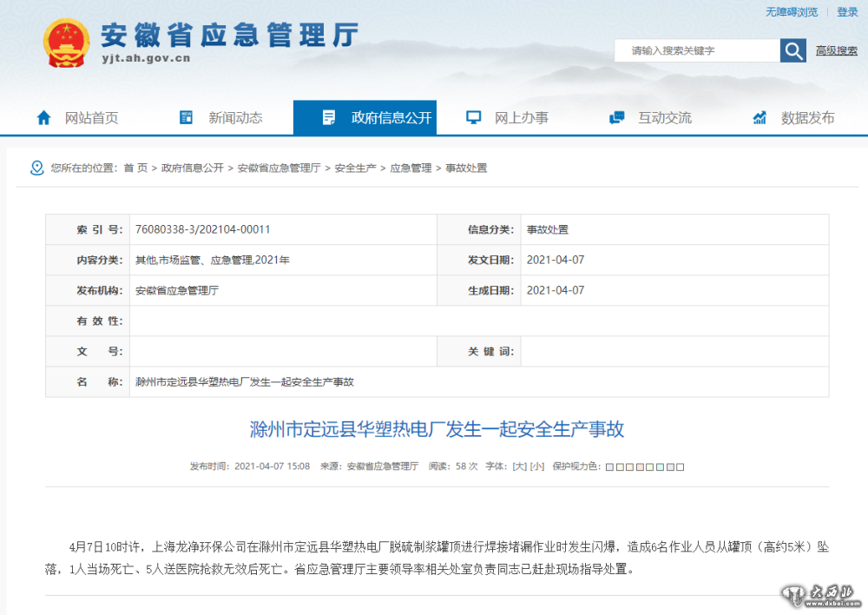The width and height of the screenshot is (868, 615).
Task: Click the search magnifier icon button
Action: [x=793, y=50]
